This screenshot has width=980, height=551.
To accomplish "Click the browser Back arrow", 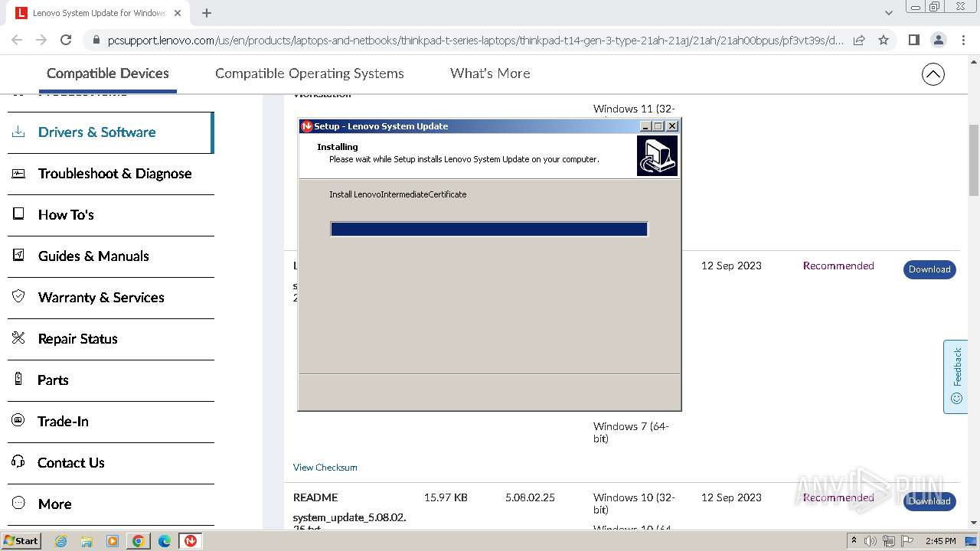I will (17, 40).
